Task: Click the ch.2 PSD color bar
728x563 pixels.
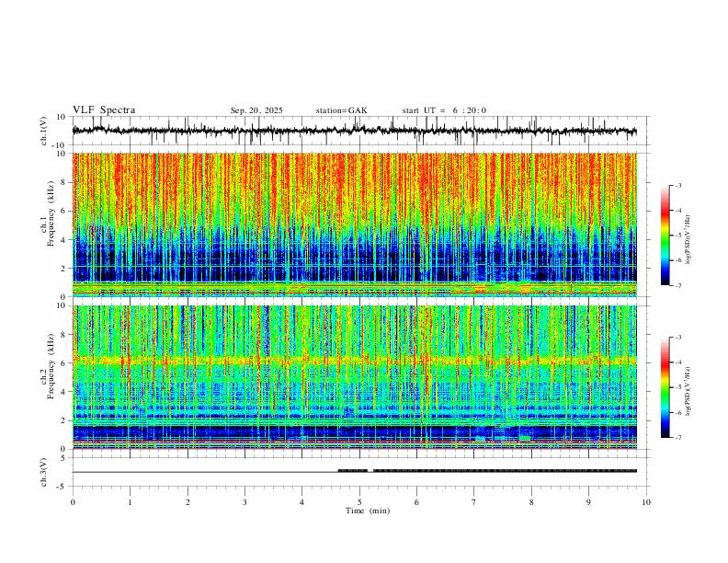Action: point(665,387)
